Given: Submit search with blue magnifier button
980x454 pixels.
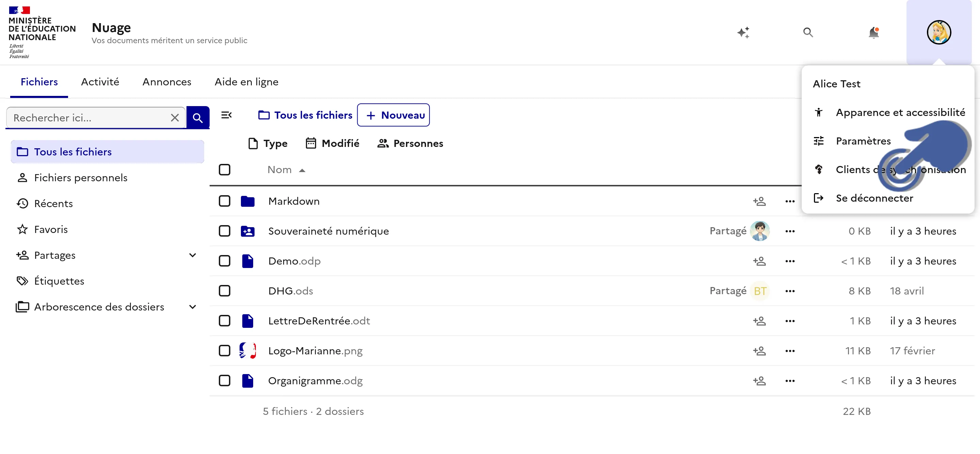Looking at the screenshot, I should [x=197, y=117].
